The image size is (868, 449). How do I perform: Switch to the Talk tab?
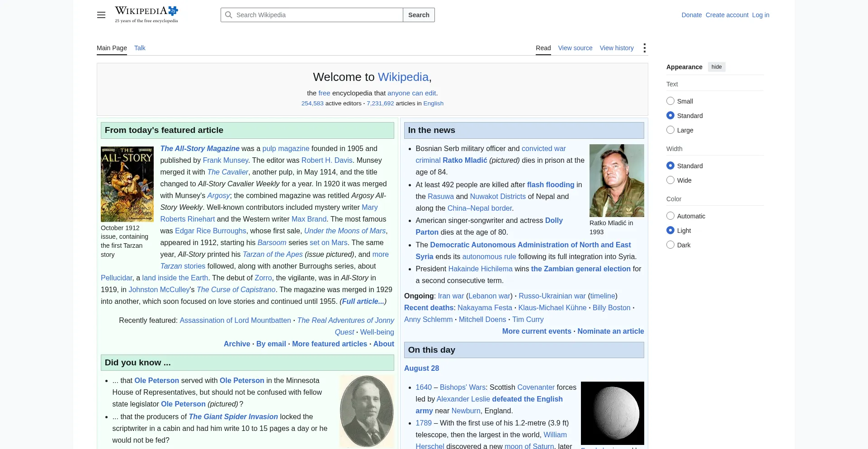140,48
